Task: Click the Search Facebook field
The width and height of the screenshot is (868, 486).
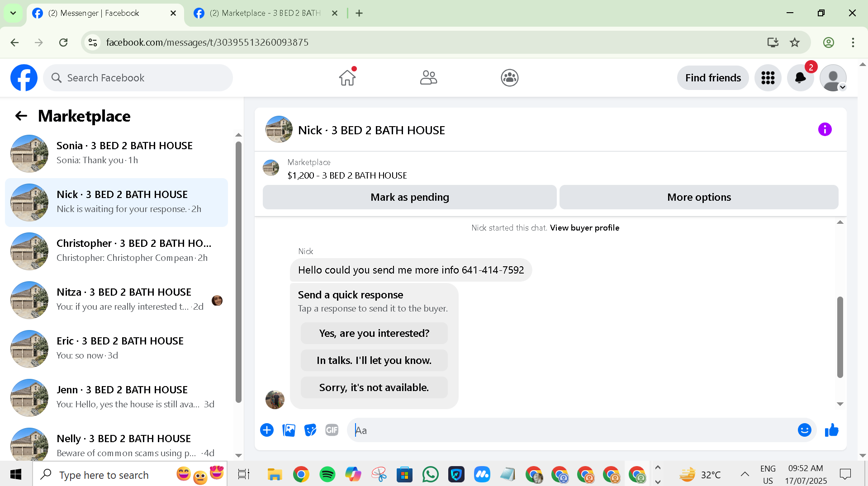Action: click(x=138, y=78)
